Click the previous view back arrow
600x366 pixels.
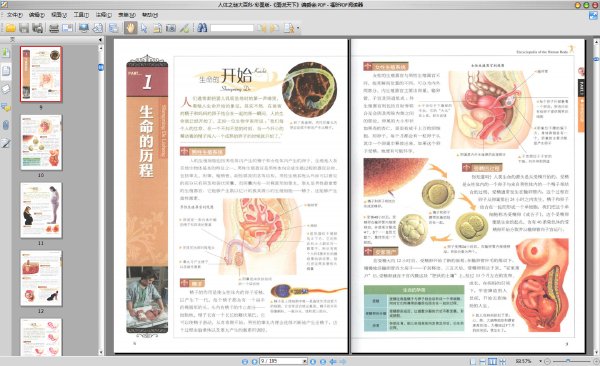[333, 361]
